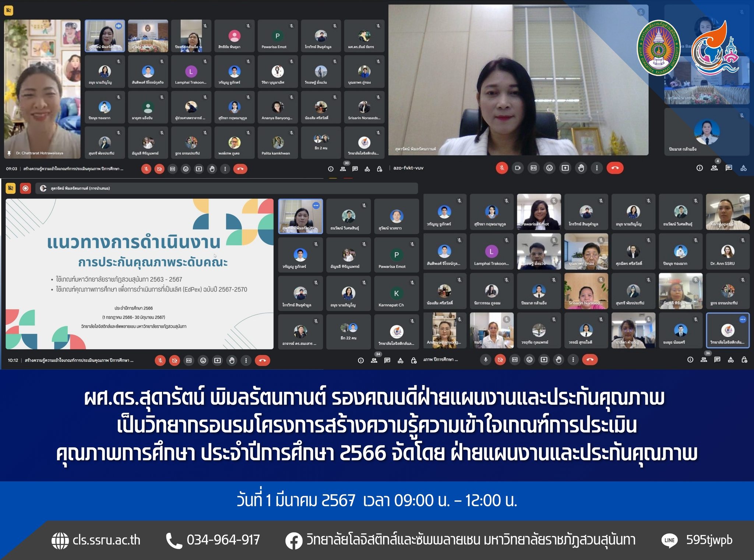This screenshot has height=560, width=754.
Task: Select the Dr. Chattrarat Hotrawaisaya pinned video tile
Action: [x=42, y=88]
